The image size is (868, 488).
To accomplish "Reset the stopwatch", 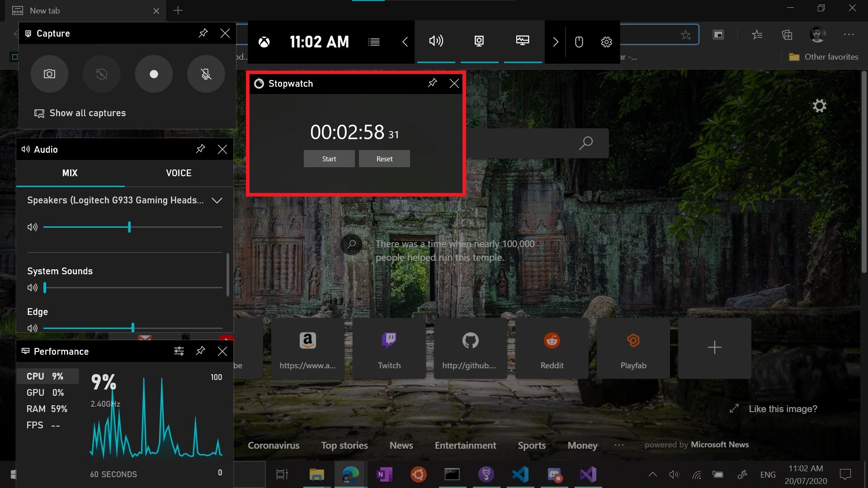I will (x=384, y=159).
